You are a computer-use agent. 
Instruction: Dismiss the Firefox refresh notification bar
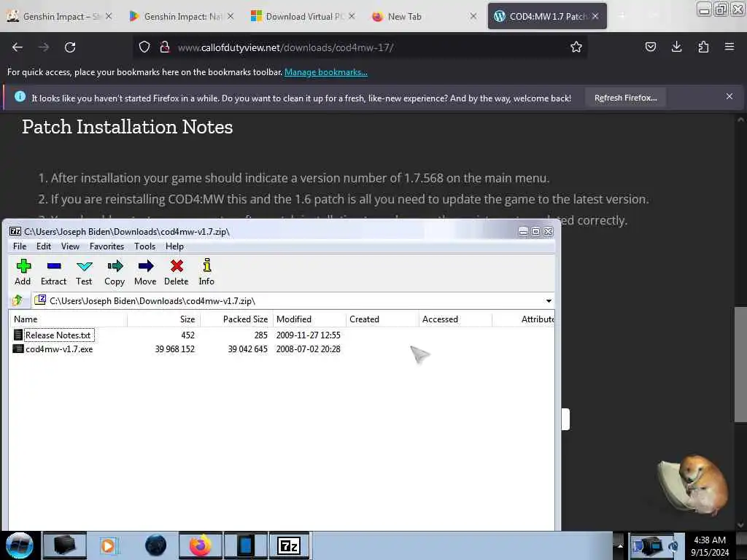click(x=729, y=97)
